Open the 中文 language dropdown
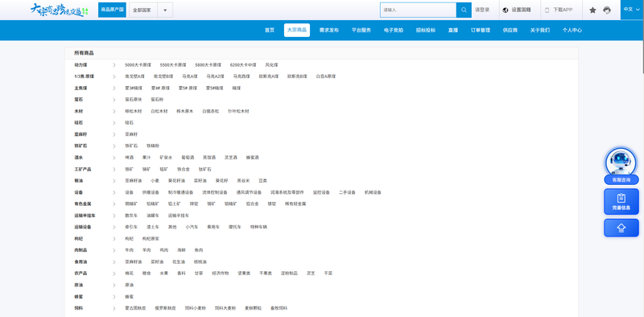Screen dimensions: 644x317 [632, 10]
